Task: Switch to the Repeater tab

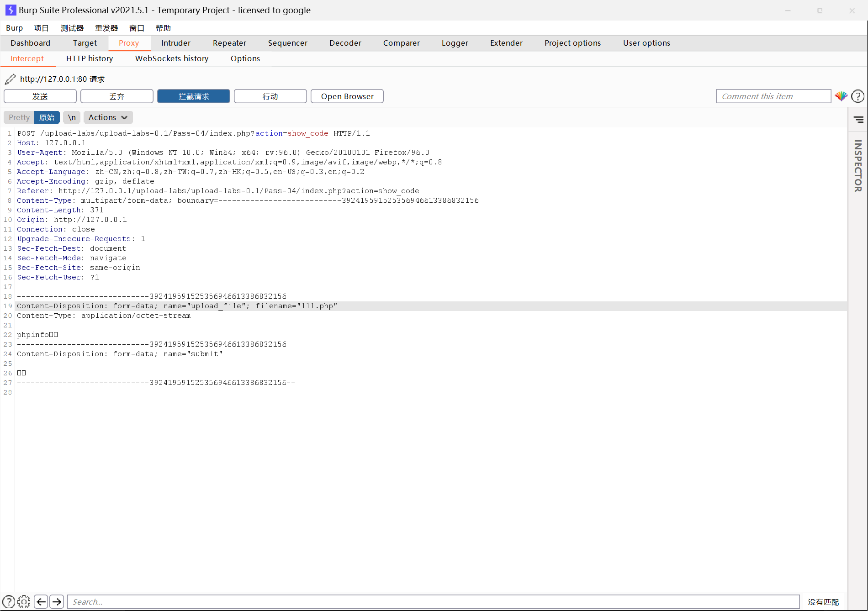Action: click(229, 43)
